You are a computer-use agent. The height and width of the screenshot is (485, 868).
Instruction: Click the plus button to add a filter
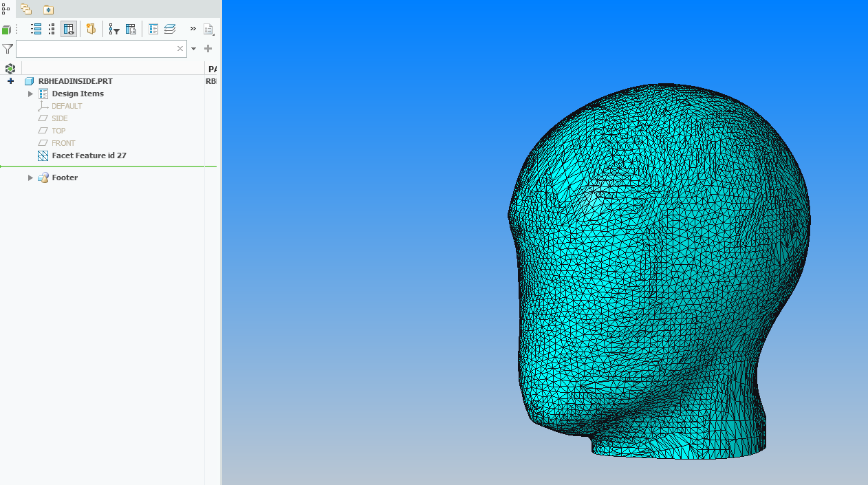coord(207,48)
